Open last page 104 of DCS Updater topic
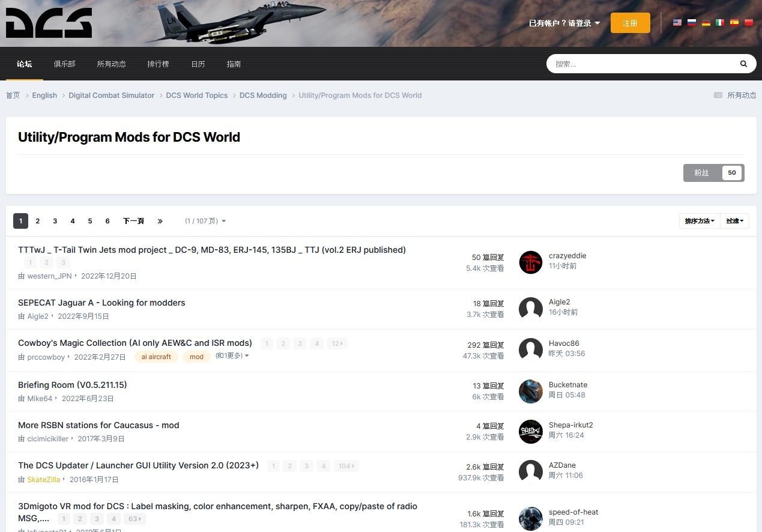Screen dimensions: 762x532 [346, 466]
